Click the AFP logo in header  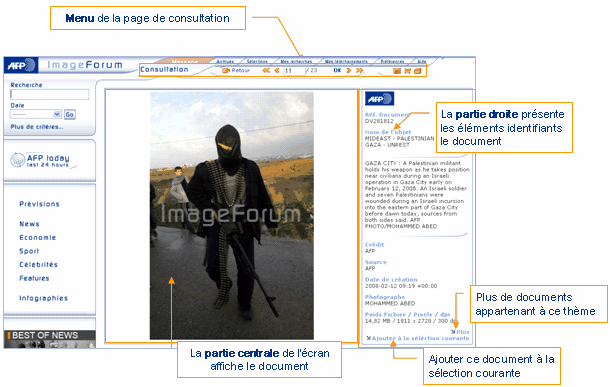(21, 65)
